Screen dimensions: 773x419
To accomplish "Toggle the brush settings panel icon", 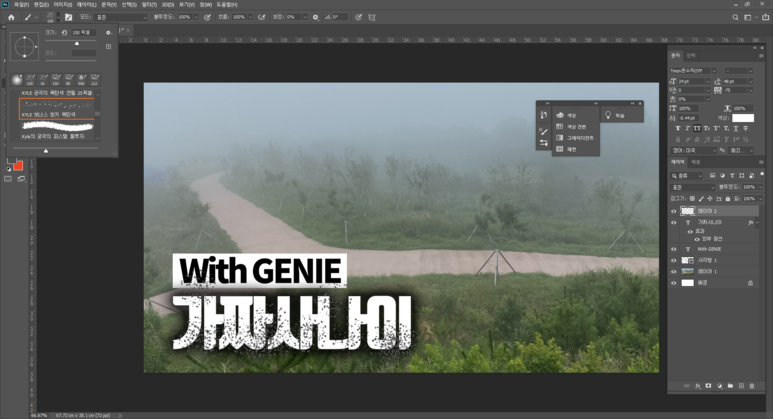I will (x=69, y=17).
